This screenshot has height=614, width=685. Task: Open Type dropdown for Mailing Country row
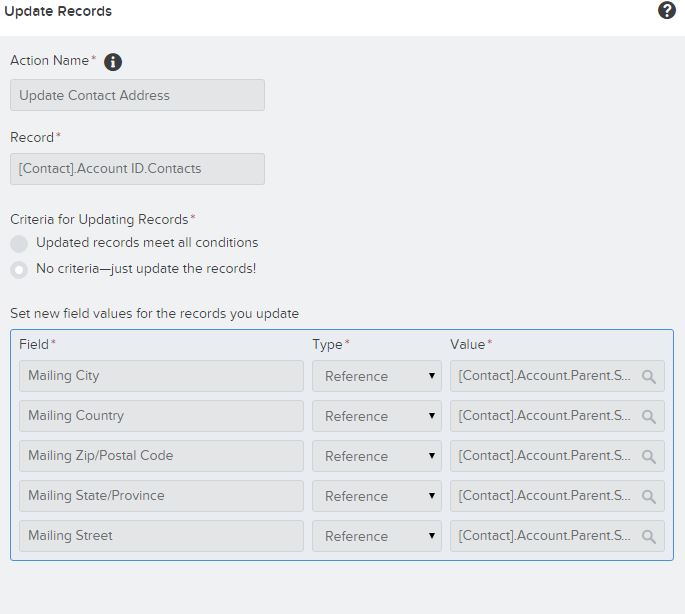(376, 416)
